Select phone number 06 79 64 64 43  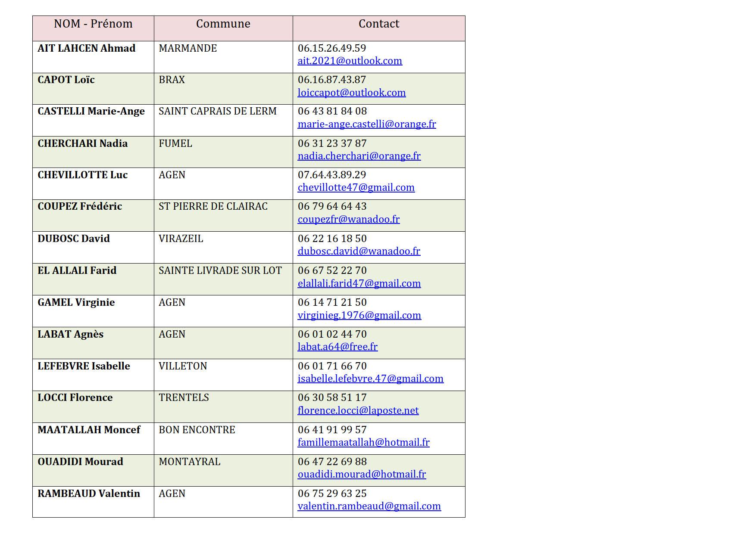332,206
